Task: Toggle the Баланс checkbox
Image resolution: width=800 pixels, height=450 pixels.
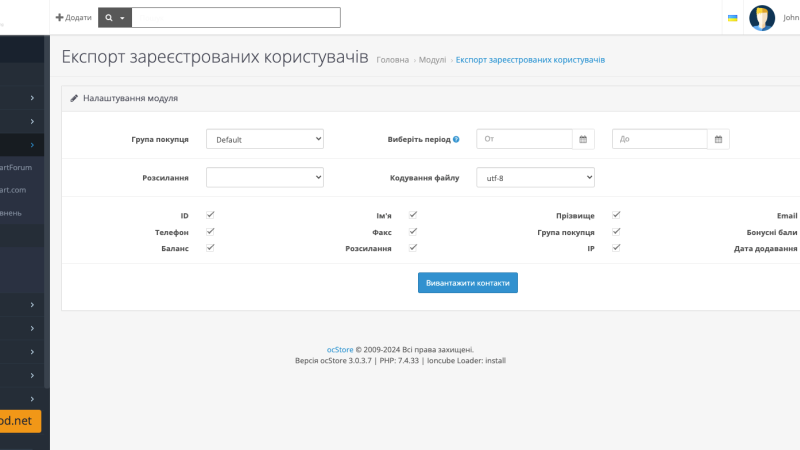Action: point(210,248)
